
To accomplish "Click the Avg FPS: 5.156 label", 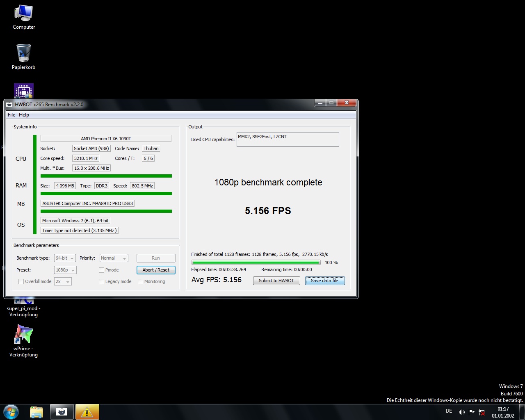I will click(x=217, y=280).
